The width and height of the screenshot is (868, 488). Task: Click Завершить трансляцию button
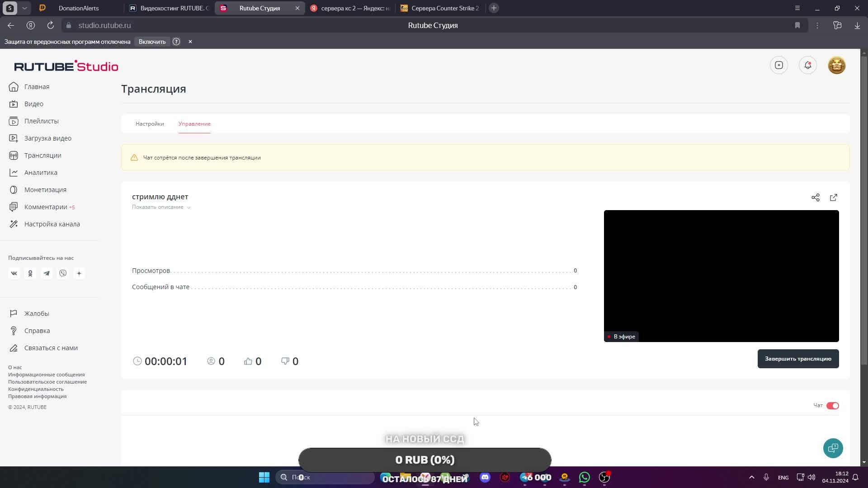click(798, 359)
